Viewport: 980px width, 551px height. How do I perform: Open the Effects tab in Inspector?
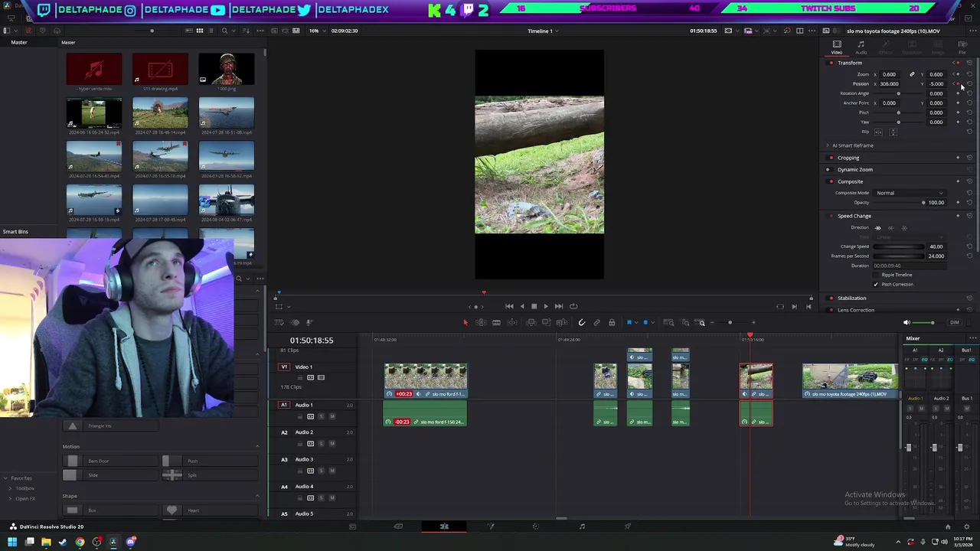pos(886,48)
